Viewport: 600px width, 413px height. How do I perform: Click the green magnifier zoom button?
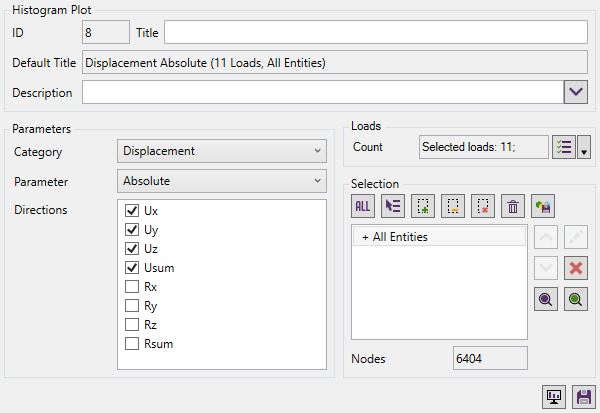575,299
